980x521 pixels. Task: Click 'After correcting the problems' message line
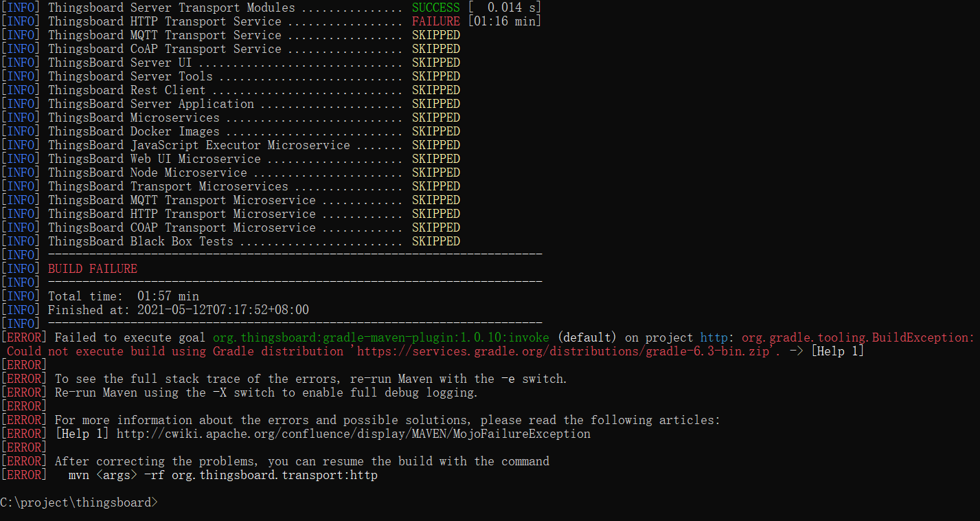302,461
